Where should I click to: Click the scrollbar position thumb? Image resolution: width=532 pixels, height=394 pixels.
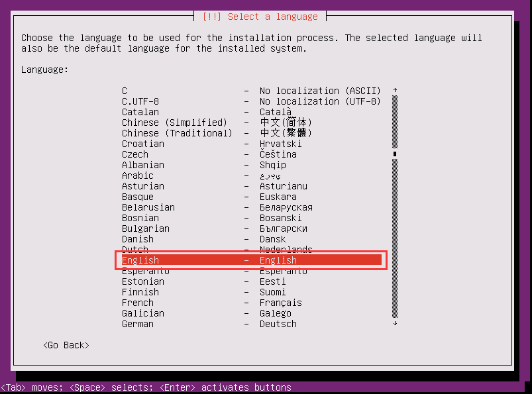(395, 154)
